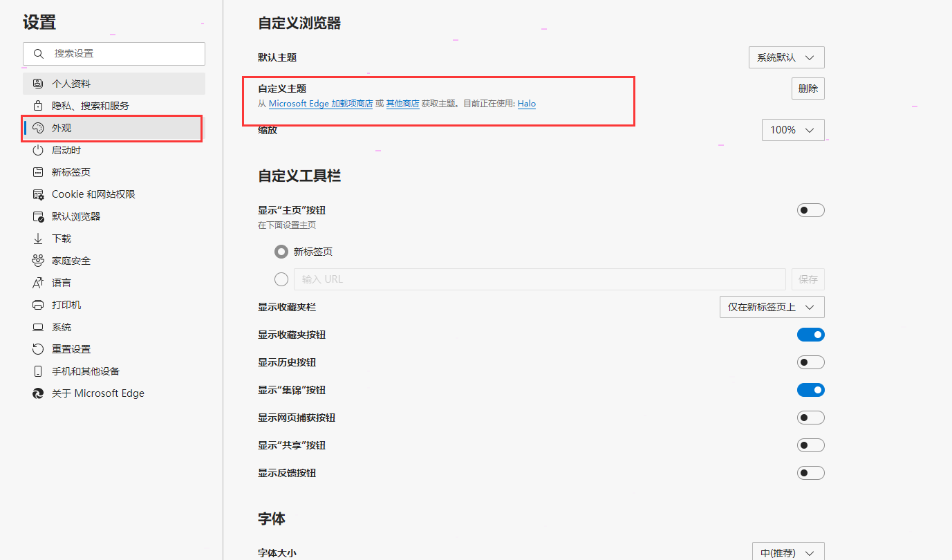
Task: Disable the 显示收藏夹按钮 toggle
Action: tap(810, 334)
